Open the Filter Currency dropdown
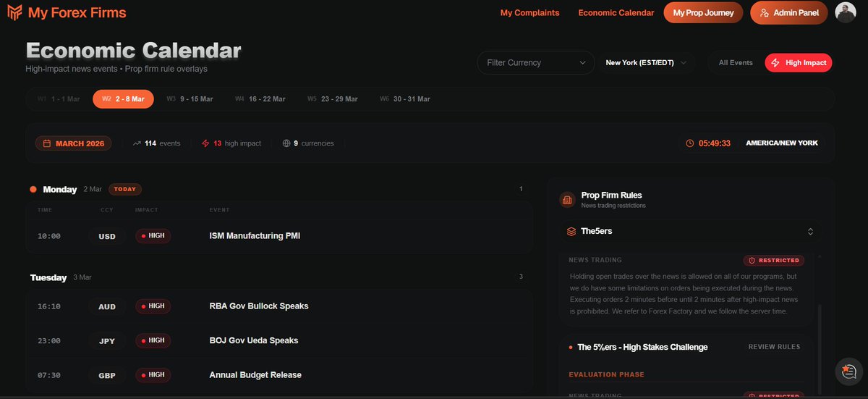 (x=535, y=62)
